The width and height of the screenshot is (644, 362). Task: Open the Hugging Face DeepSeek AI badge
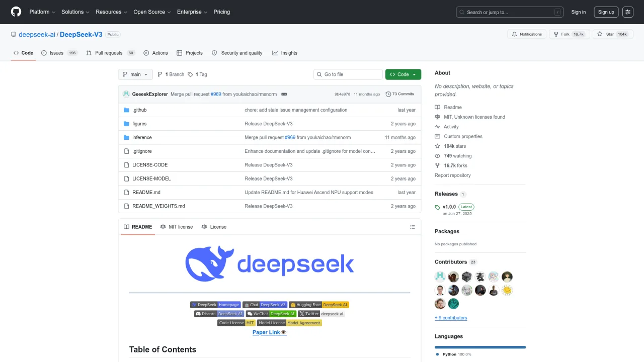coord(319,305)
